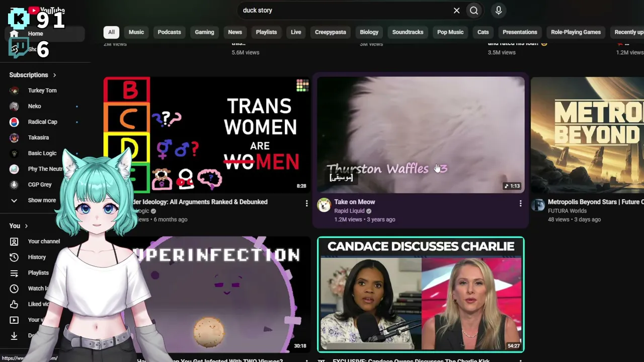Open the Metropolis Beyond Stars video title
Screen dimensions: 644x362
coord(596,202)
